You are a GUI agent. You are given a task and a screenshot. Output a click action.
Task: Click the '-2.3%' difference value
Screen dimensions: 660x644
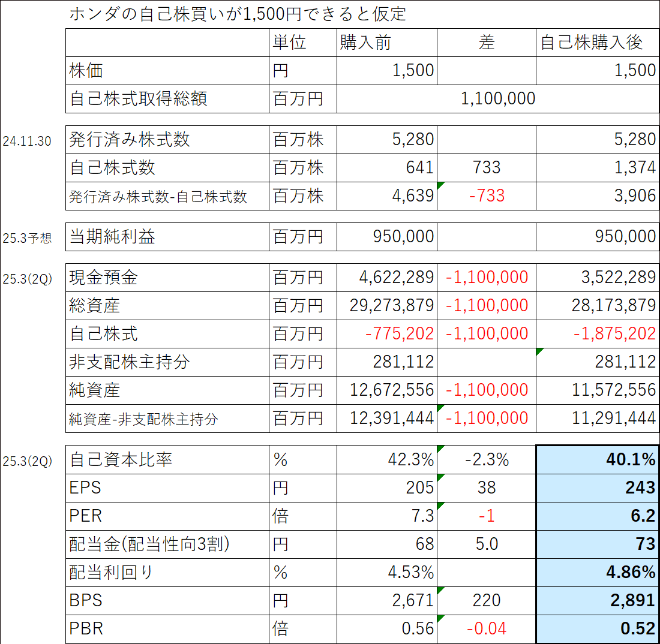pos(487,459)
